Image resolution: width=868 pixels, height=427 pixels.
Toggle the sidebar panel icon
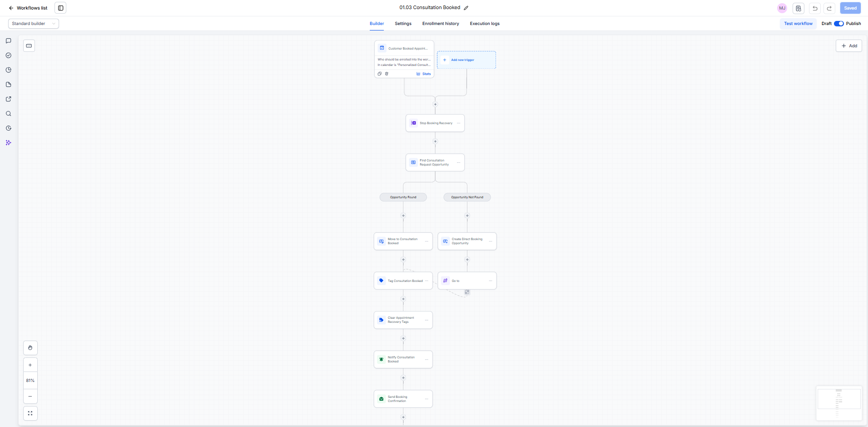(60, 8)
